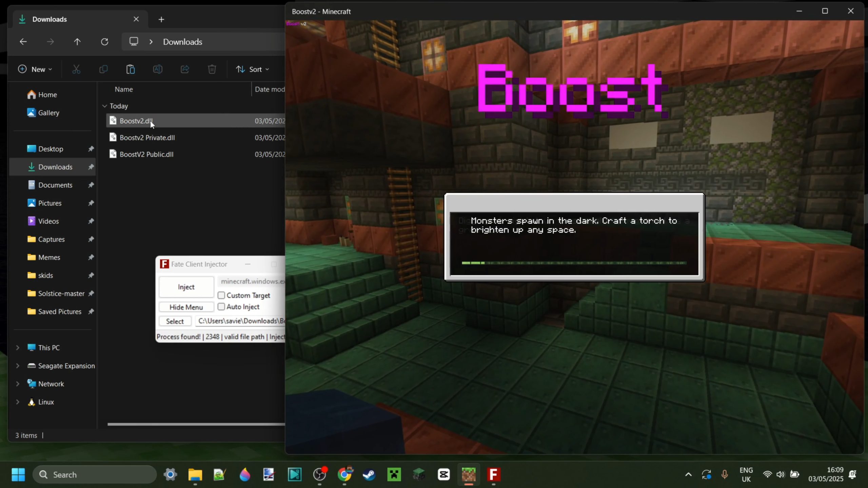Open the New dropdown menu
The image size is (868, 488).
click(35, 69)
